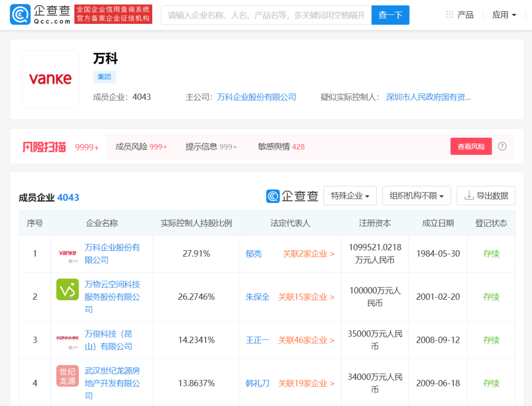Expand the 应用 dropdown menu
This screenshot has height=406, width=532.
tap(504, 15)
